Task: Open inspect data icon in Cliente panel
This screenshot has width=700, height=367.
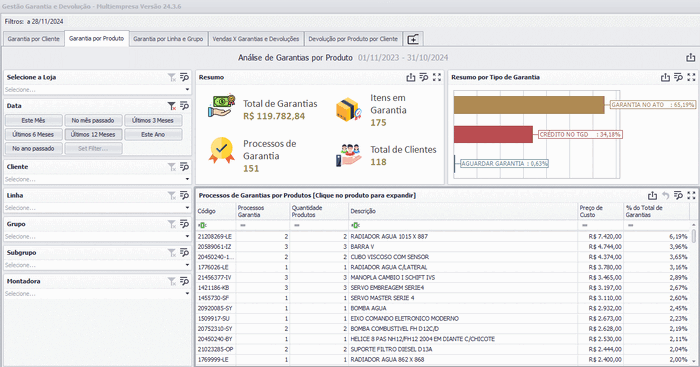Action: (x=184, y=167)
